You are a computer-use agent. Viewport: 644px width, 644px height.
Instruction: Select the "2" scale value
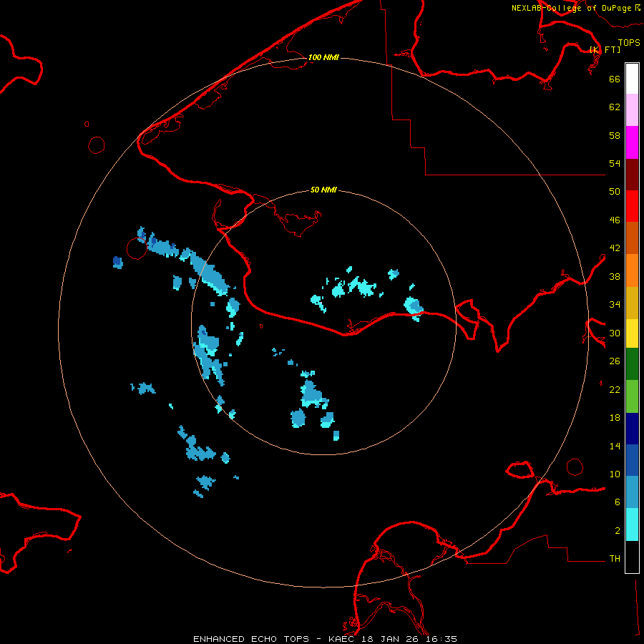tap(618, 531)
